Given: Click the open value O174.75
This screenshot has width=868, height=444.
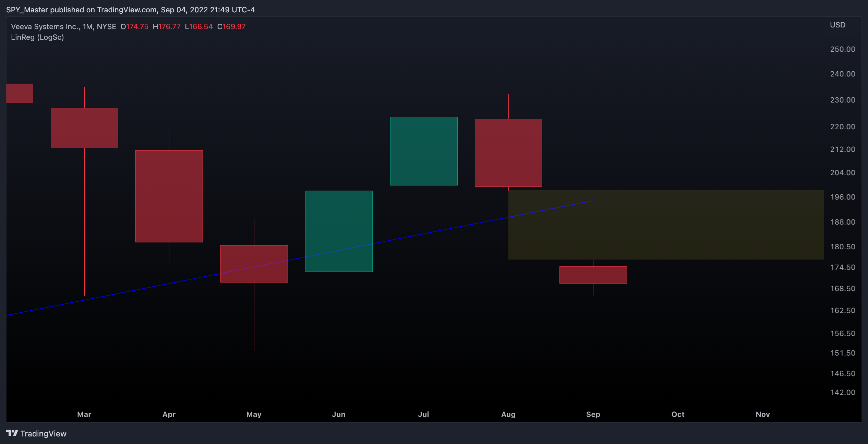Looking at the screenshot, I should tap(134, 27).
